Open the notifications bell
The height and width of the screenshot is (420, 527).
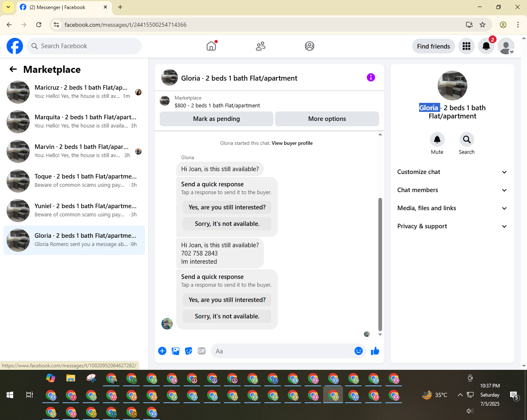[x=486, y=46]
